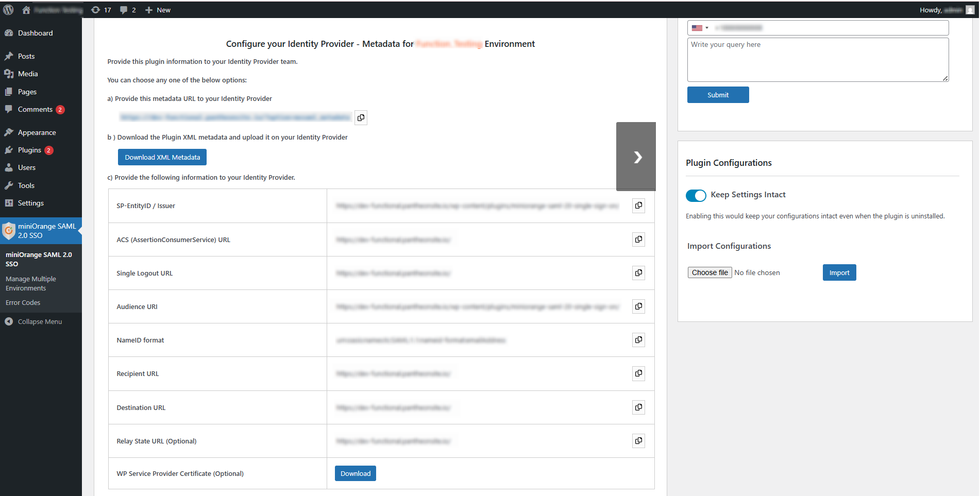Click Download XML Metadata button
Viewport: 980px width, 496px height.
tap(162, 157)
